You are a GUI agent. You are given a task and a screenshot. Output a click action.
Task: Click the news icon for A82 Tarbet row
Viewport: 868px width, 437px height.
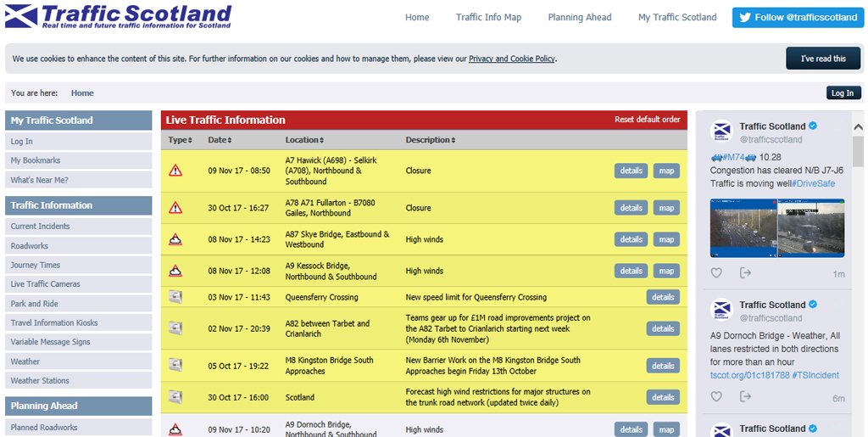pyautogui.click(x=175, y=328)
